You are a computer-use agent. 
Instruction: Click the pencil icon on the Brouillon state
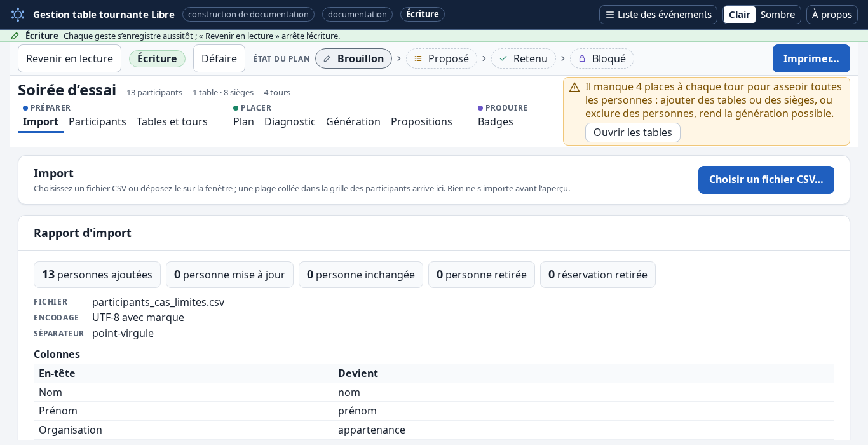tap(327, 58)
